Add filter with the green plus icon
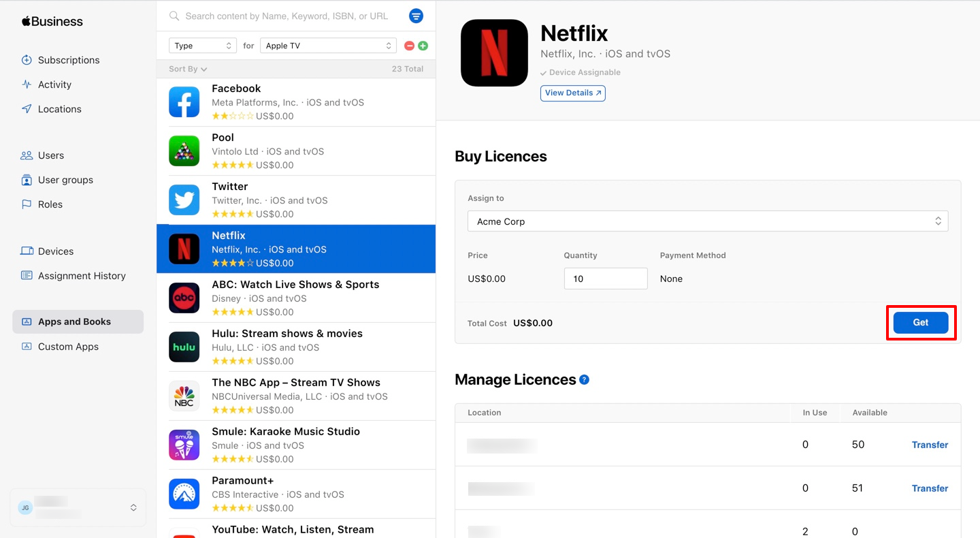The image size is (980, 538). [423, 46]
